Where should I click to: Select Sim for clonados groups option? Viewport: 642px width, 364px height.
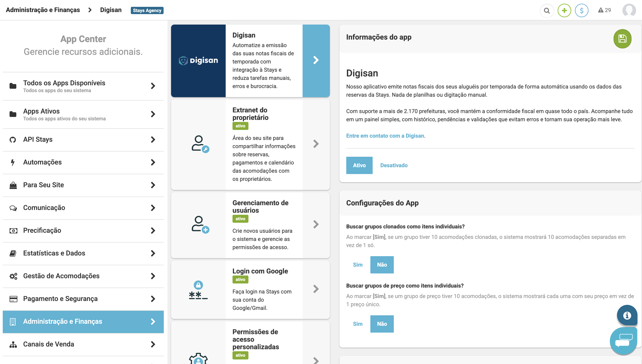357,265
